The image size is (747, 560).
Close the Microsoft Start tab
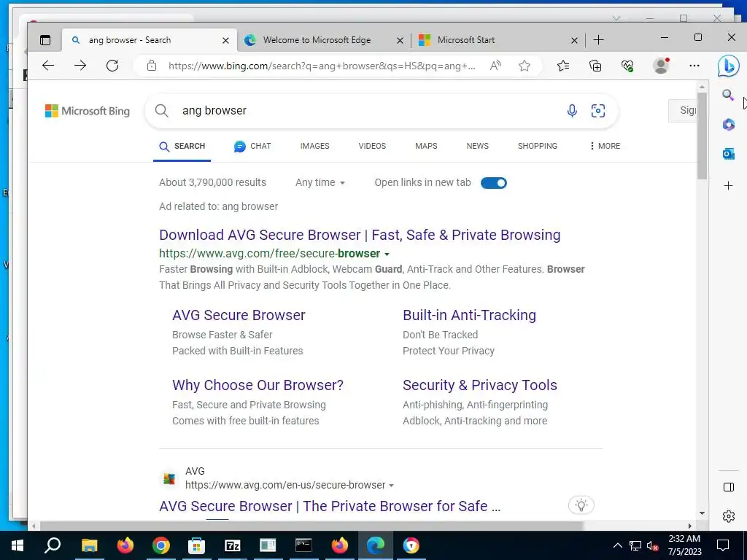(575, 41)
